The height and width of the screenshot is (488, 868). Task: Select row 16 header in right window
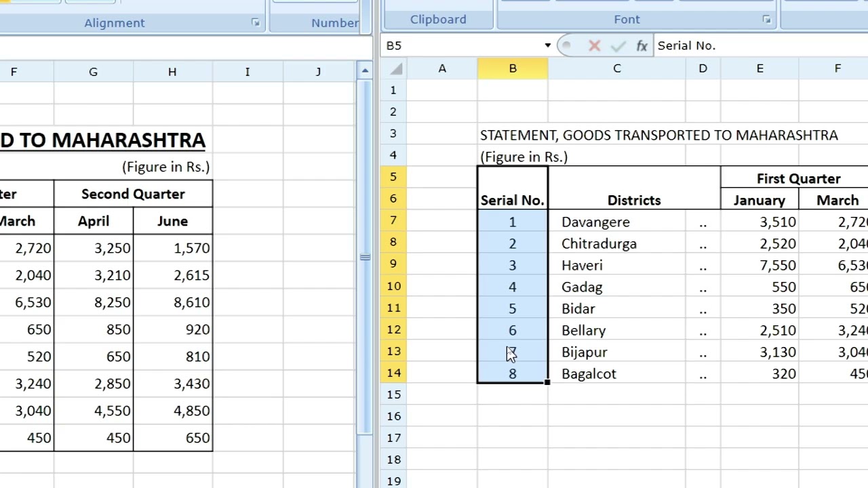[x=393, y=415]
